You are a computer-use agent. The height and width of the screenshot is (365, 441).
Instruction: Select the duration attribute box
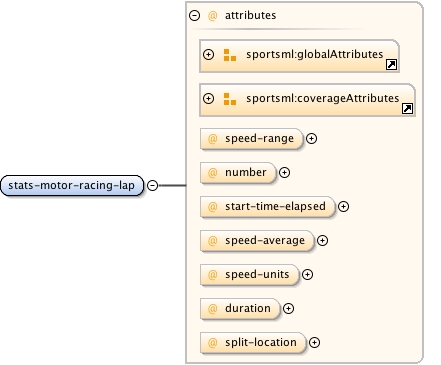(x=240, y=309)
